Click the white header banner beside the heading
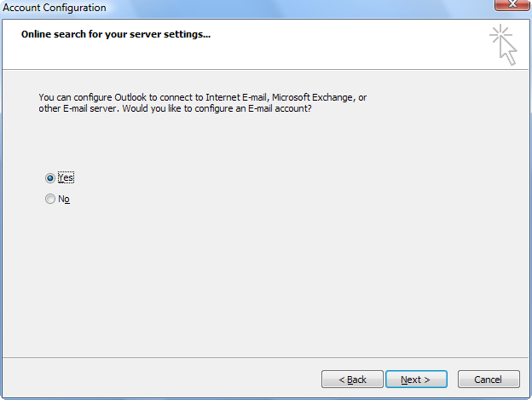Screen dimensions: 532x400 [x=339, y=44]
